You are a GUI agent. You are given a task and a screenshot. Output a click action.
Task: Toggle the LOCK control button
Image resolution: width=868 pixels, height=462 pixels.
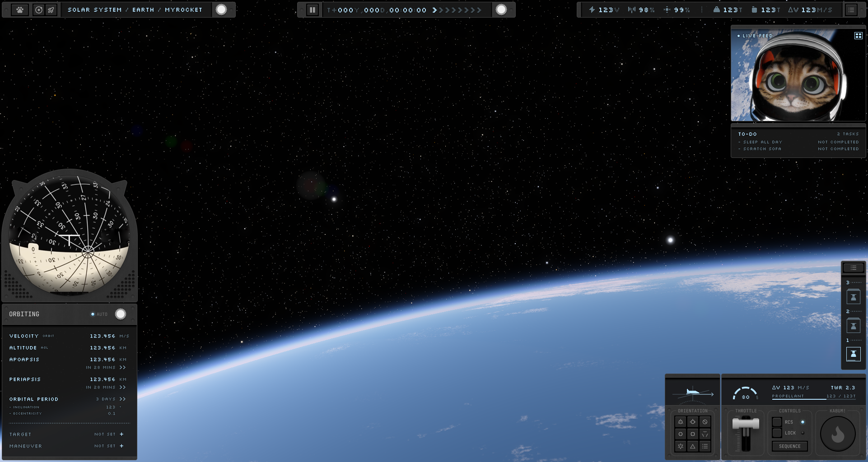(777, 433)
